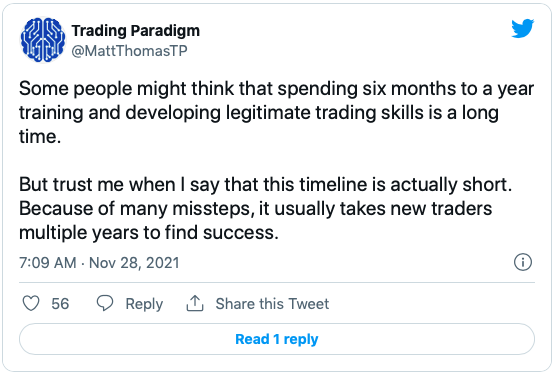Click the line "multiple years to find success."
This screenshot has width=555, height=375.
(x=149, y=233)
